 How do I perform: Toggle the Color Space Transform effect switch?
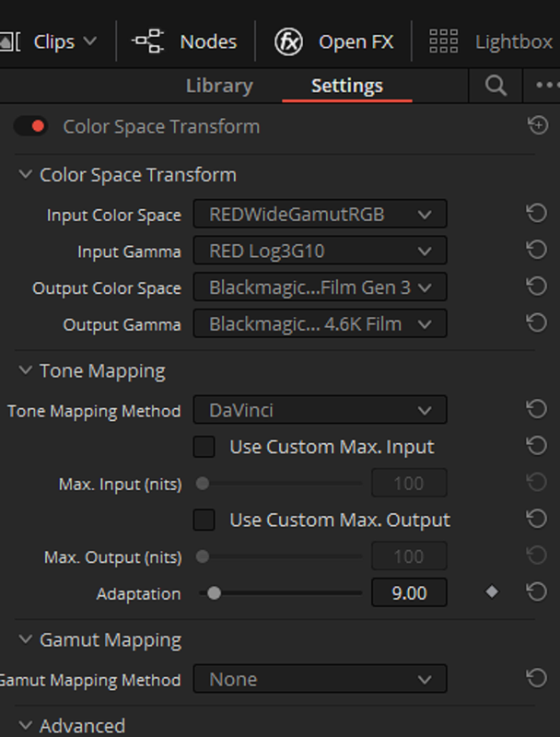(31, 126)
